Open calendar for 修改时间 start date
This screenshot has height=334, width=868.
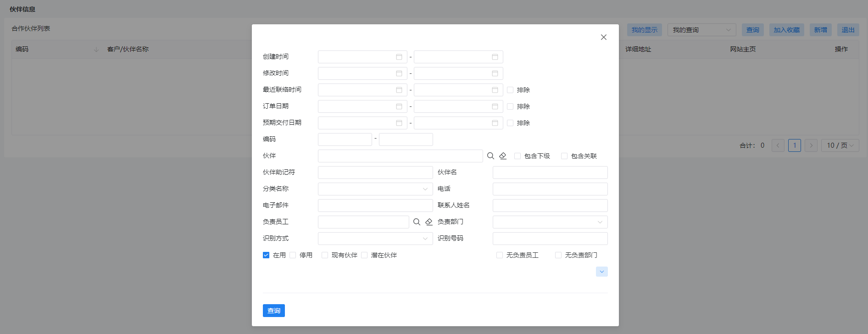coord(399,73)
